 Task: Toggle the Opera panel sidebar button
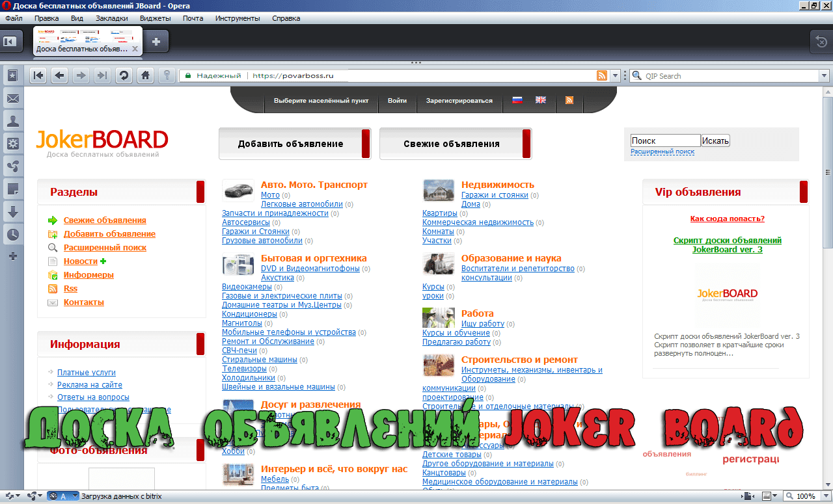point(10,42)
